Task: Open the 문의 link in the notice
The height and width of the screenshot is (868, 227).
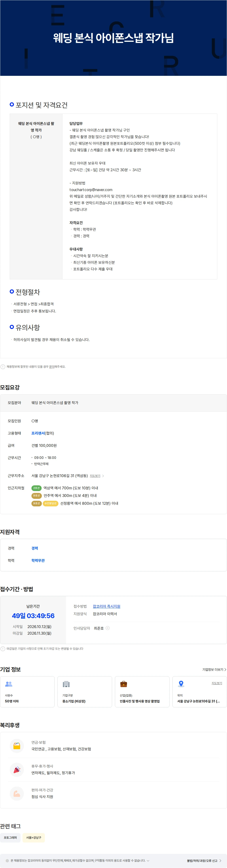Action: 52,367
